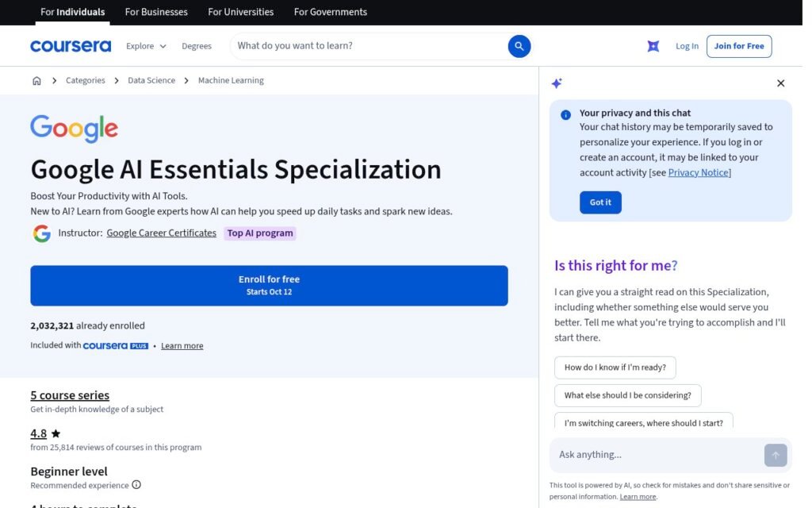Click the Log In link

[687, 46]
